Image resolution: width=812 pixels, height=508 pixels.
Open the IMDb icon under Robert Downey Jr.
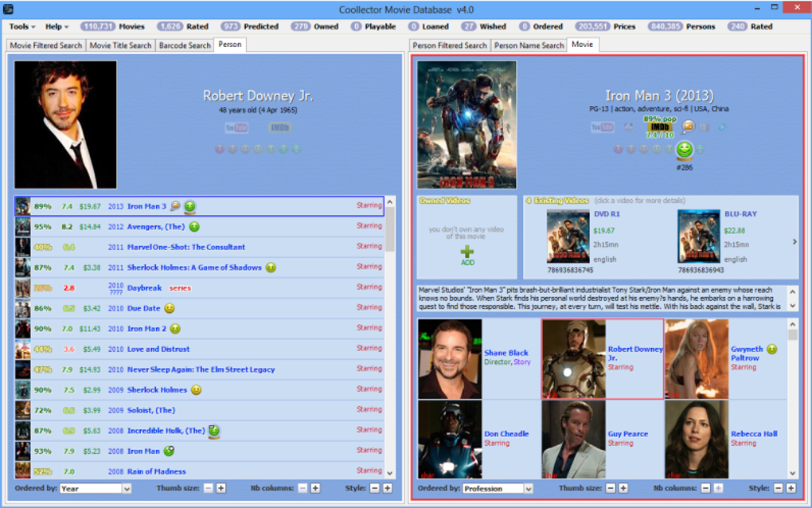click(x=279, y=127)
